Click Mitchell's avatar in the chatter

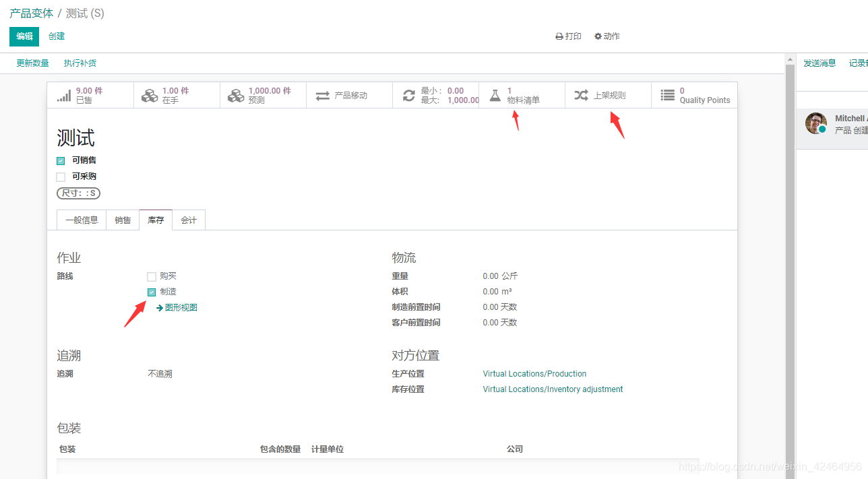[x=816, y=123]
